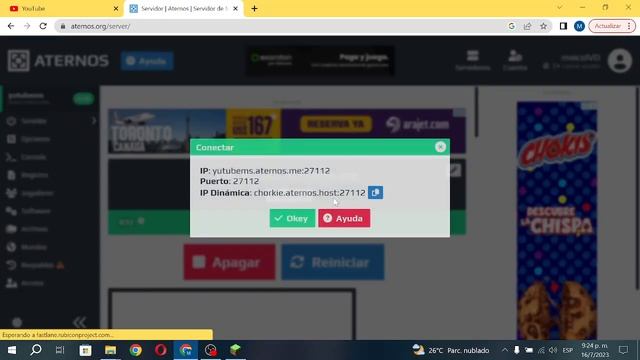The width and height of the screenshot is (640, 360).
Task: Open the Windows notification center
Action: coord(623,350)
